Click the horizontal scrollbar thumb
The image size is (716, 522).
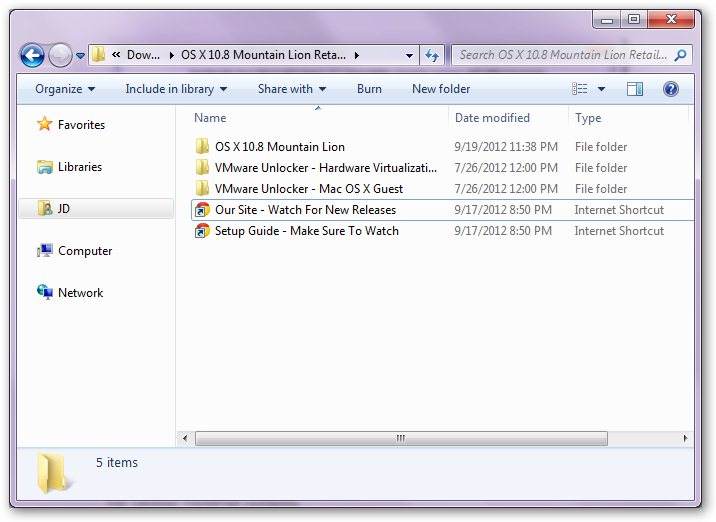coord(401,438)
